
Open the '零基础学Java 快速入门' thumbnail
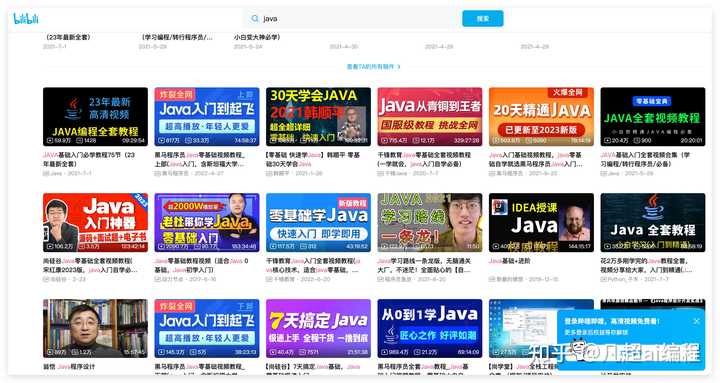coord(318,222)
